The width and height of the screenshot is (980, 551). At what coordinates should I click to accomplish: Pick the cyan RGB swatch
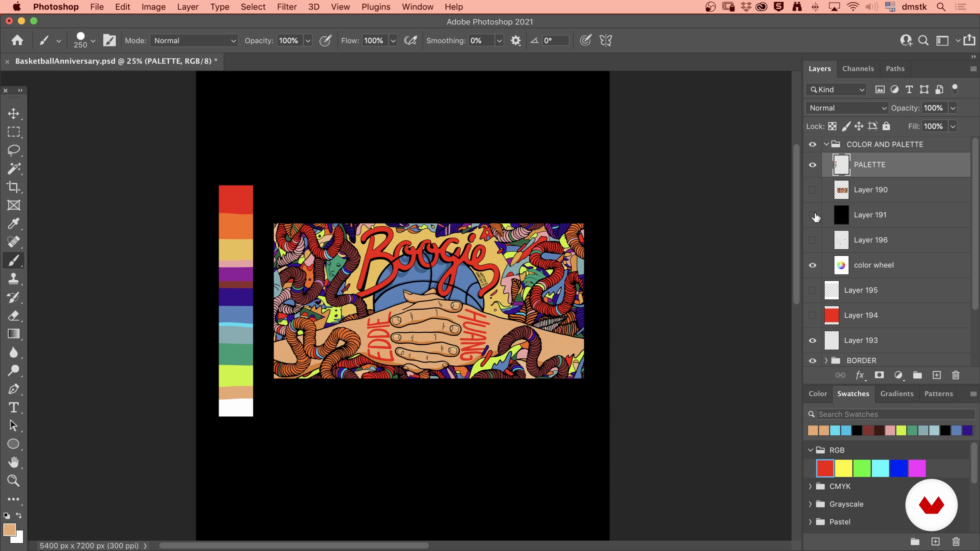(x=880, y=468)
